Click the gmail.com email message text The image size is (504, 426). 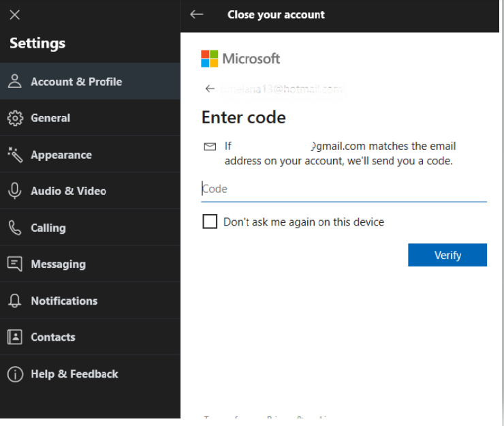340,153
